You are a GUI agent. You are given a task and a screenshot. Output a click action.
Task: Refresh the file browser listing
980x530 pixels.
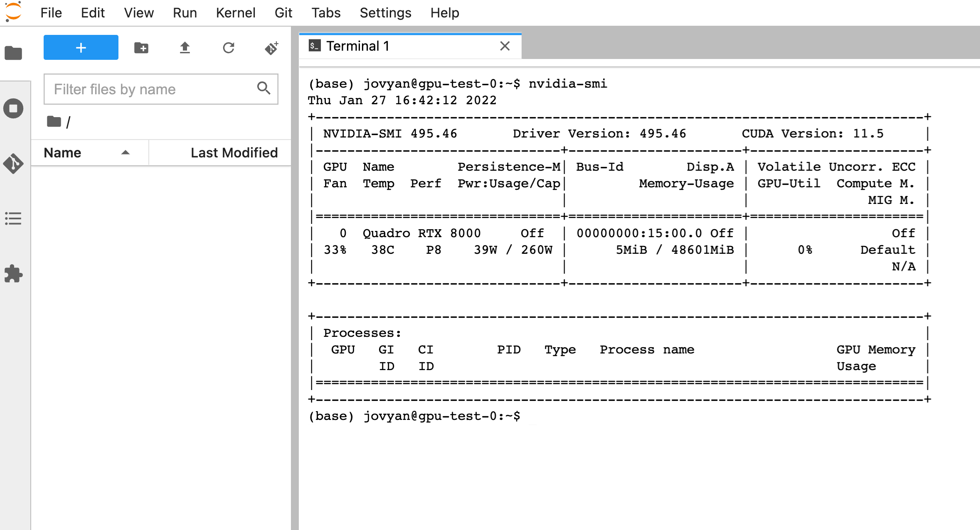tap(229, 48)
